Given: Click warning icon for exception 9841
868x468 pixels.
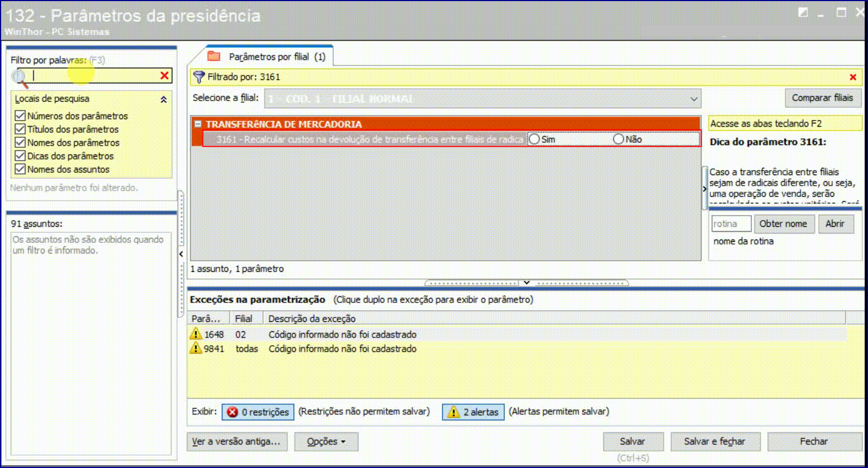Looking at the screenshot, I should 196,348.
